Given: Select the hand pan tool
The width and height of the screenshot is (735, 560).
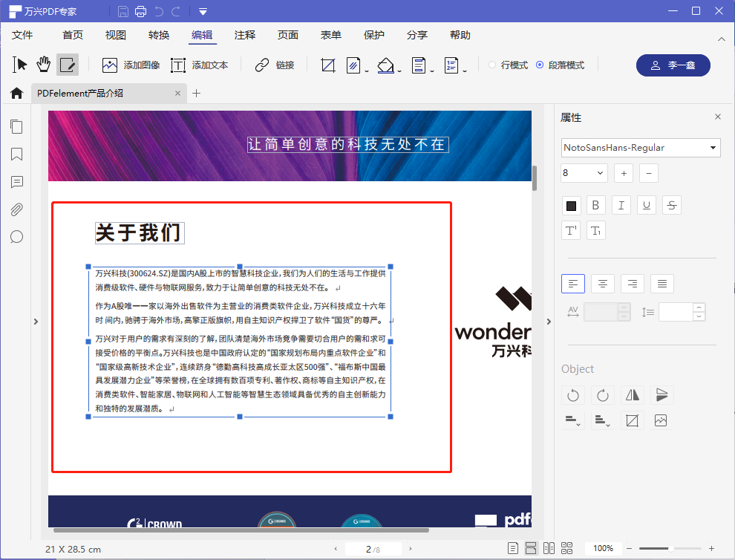Looking at the screenshot, I should click(44, 65).
